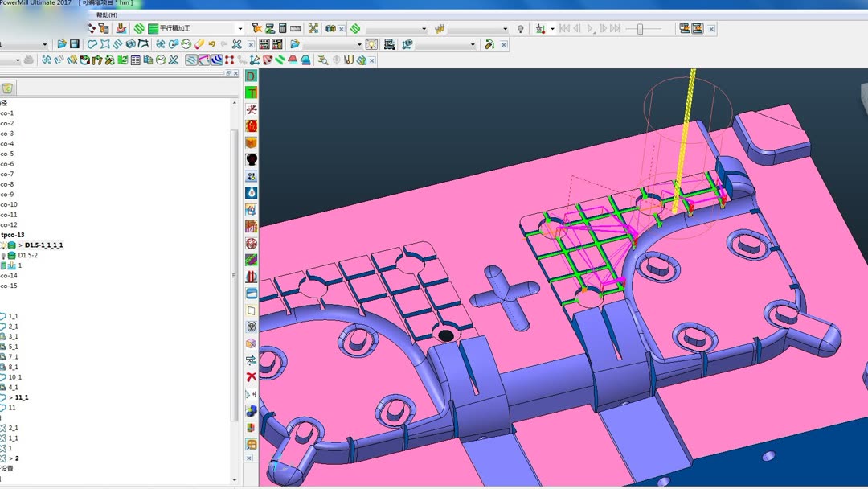Viewport: 868px width, 489px height.
Task: Open the 平行精加工 strategy dropdown
Action: coord(240,29)
